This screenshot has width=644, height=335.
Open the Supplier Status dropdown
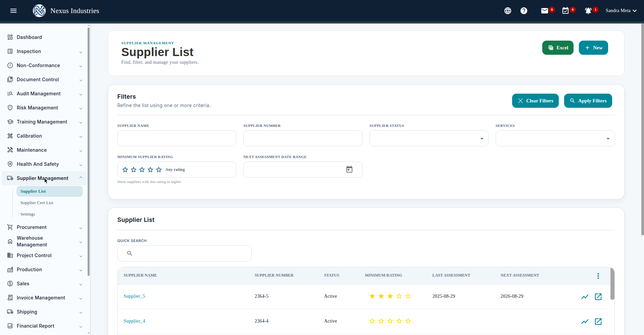[x=429, y=138]
